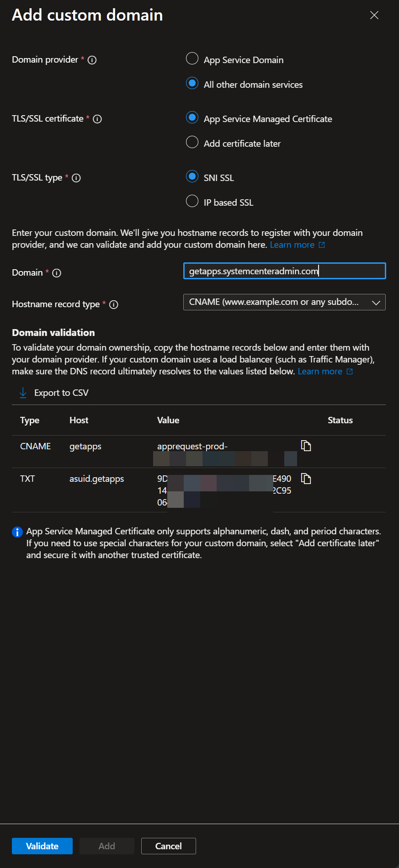399x868 pixels.
Task: Open Domain provider info tooltip icon
Action: (92, 60)
